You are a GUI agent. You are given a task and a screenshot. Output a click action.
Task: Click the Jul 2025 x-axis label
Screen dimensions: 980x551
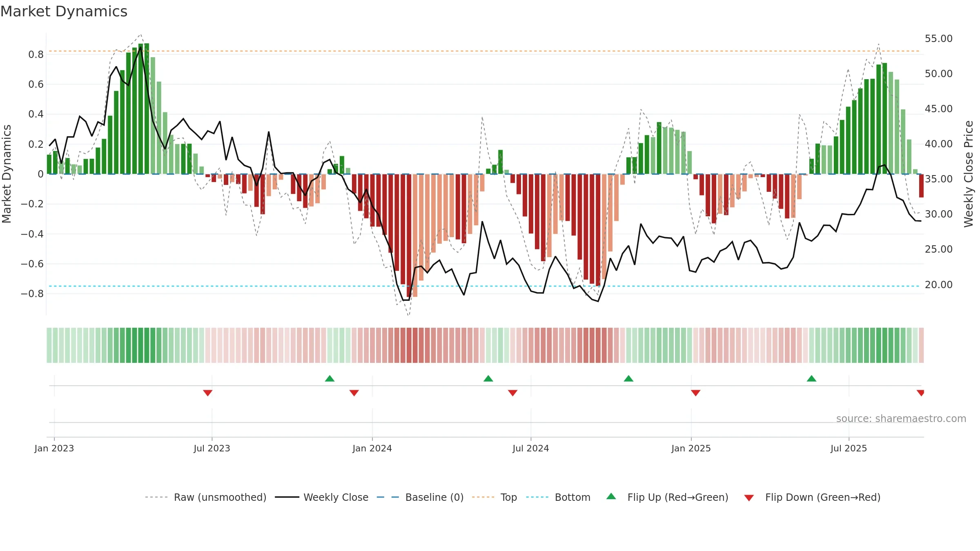pos(849,448)
